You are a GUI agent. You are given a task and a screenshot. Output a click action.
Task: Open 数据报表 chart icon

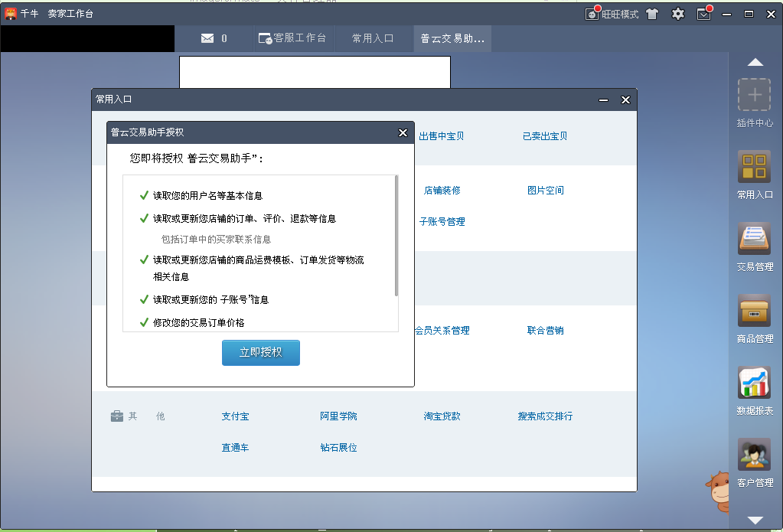[x=754, y=383]
